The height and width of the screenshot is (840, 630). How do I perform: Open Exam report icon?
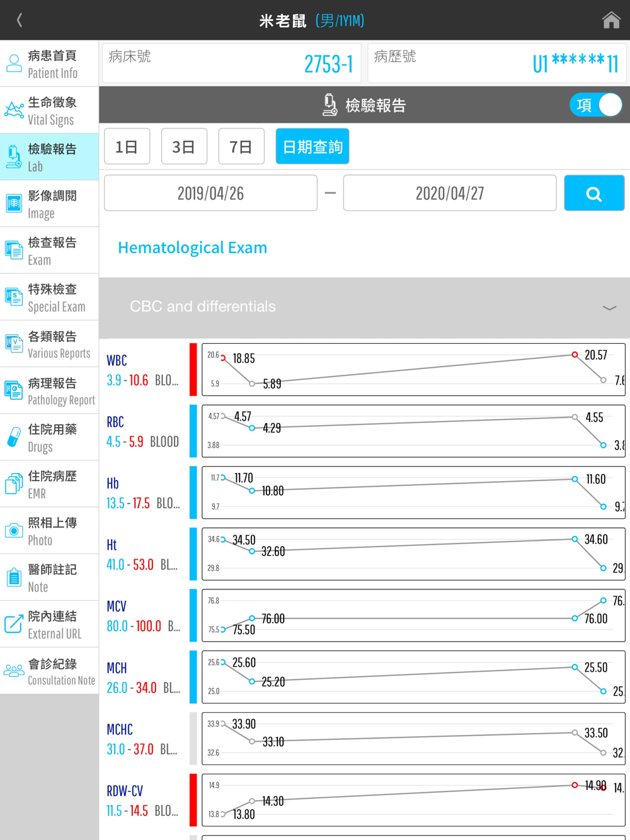click(14, 250)
